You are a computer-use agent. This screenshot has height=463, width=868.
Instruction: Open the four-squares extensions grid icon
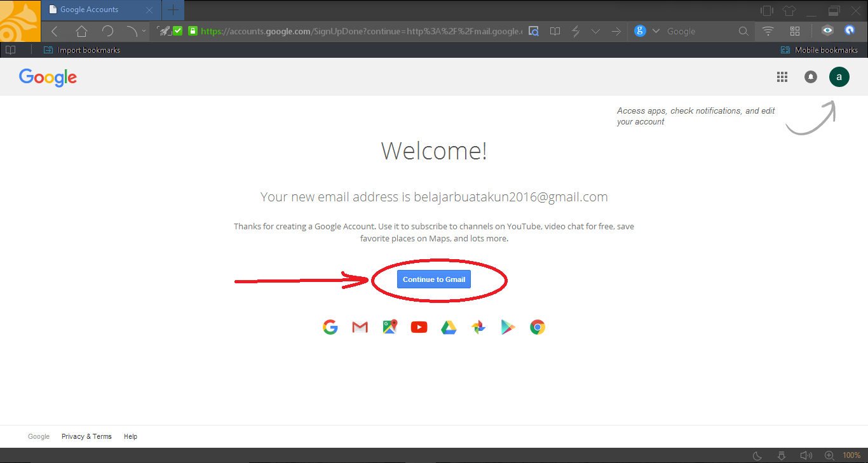coord(795,31)
